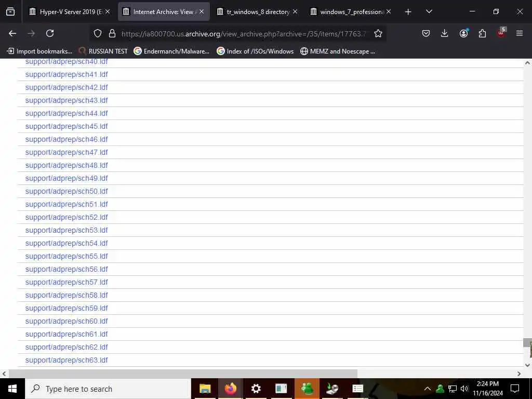Screen dimensions: 532x399
Task: List all tabs dropdown
Action: (429, 11)
